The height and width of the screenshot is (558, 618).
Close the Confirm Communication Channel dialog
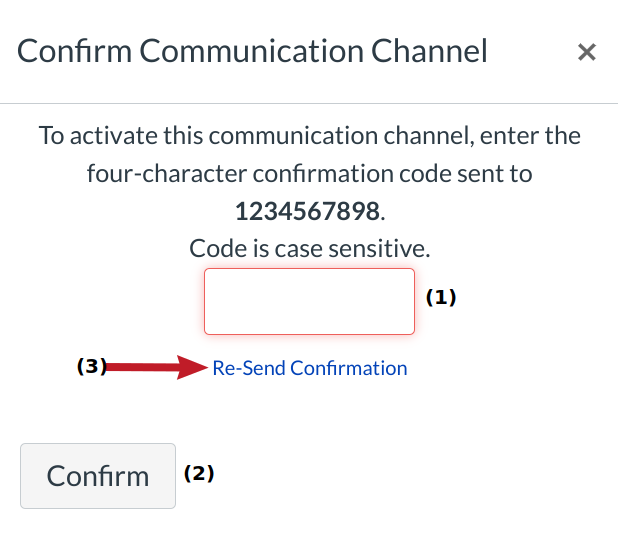coord(587,52)
